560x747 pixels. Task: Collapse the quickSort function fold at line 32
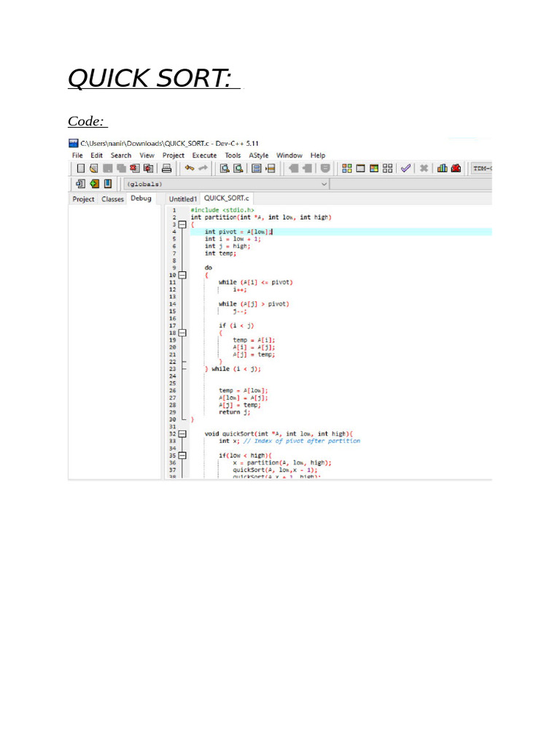pyautogui.click(x=182, y=434)
